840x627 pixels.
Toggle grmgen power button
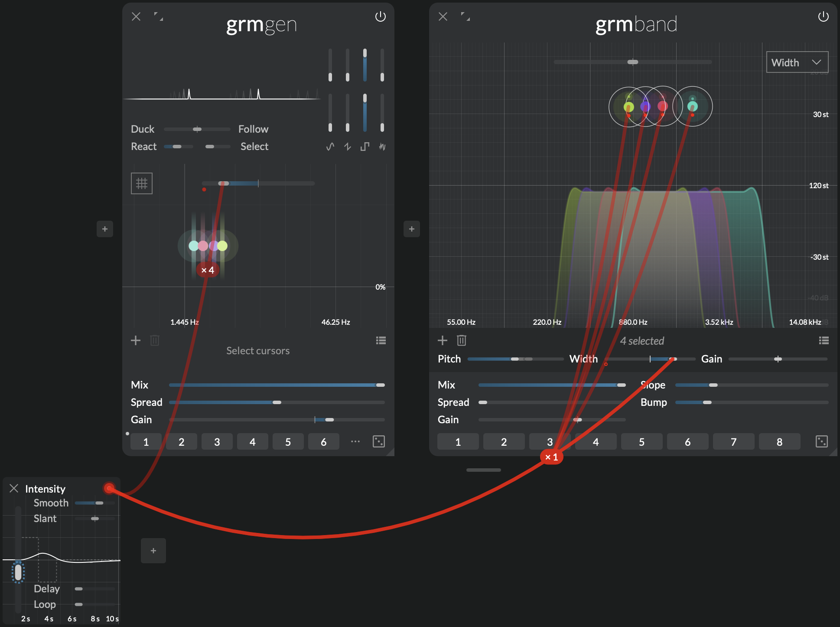point(380,17)
